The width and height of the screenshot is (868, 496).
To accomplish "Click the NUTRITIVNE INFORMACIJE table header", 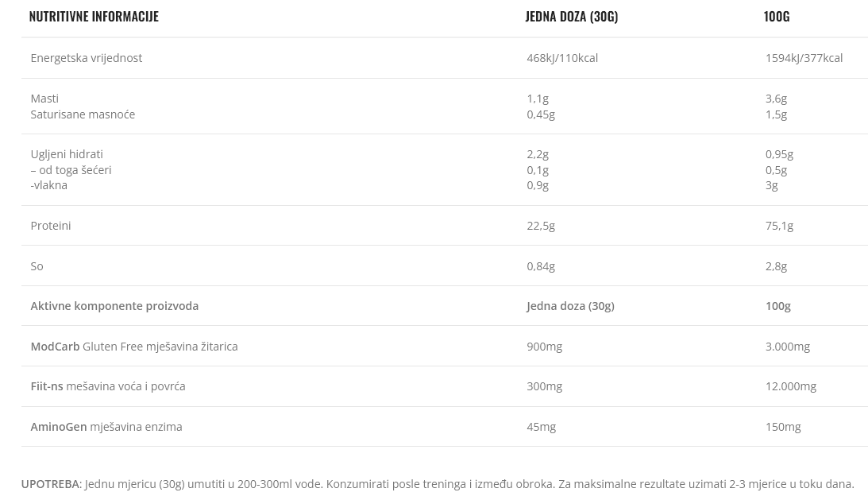I will coord(94,16).
